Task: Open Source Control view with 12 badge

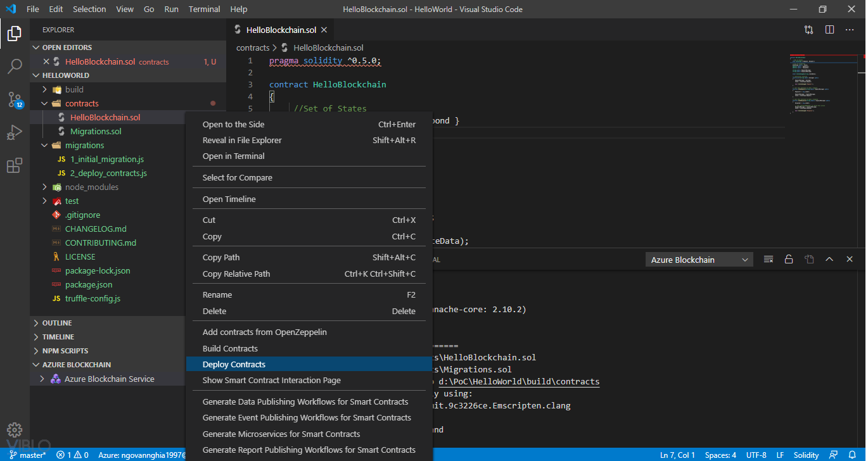Action: pyautogui.click(x=15, y=99)
